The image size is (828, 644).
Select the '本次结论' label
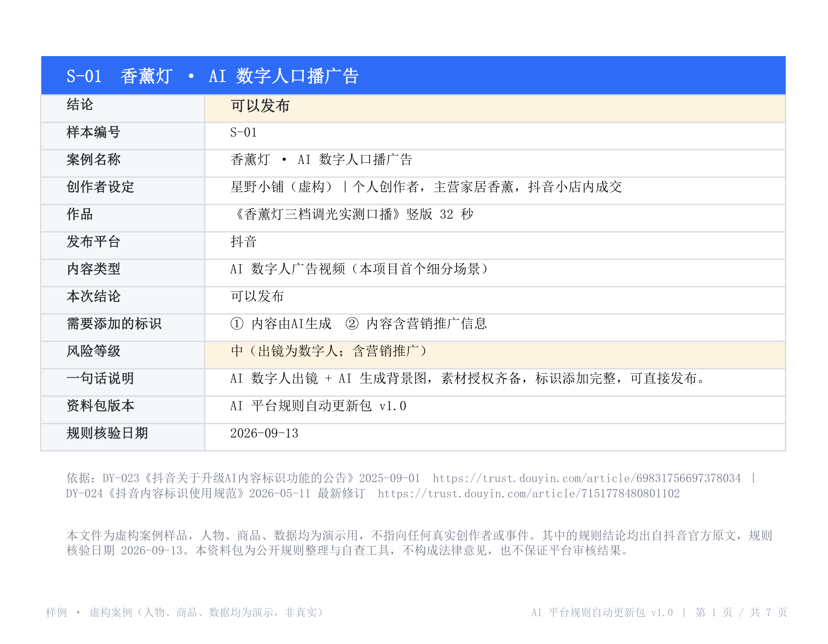click(x=93, y=296)
